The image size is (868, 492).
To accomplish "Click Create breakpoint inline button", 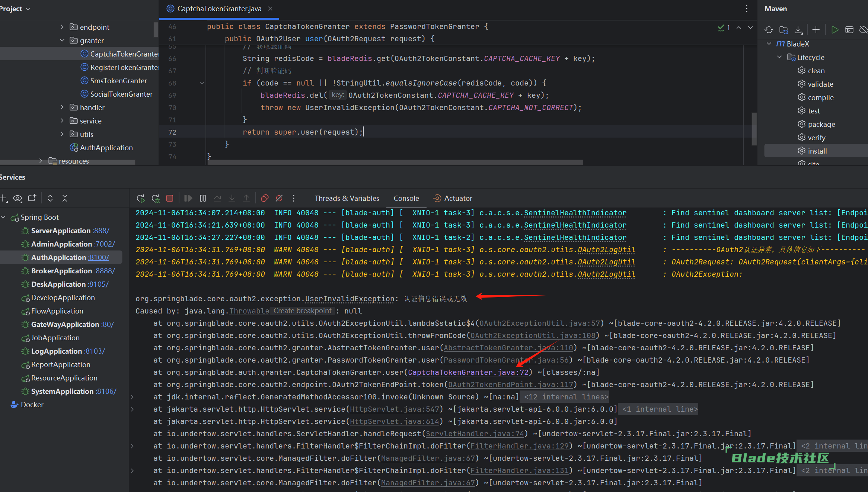I will 302,311.
